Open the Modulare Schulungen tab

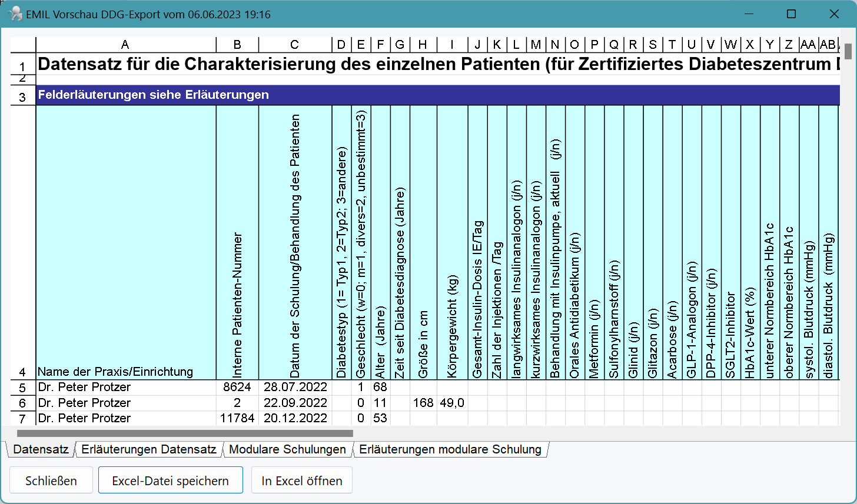(x=287, y=449)
